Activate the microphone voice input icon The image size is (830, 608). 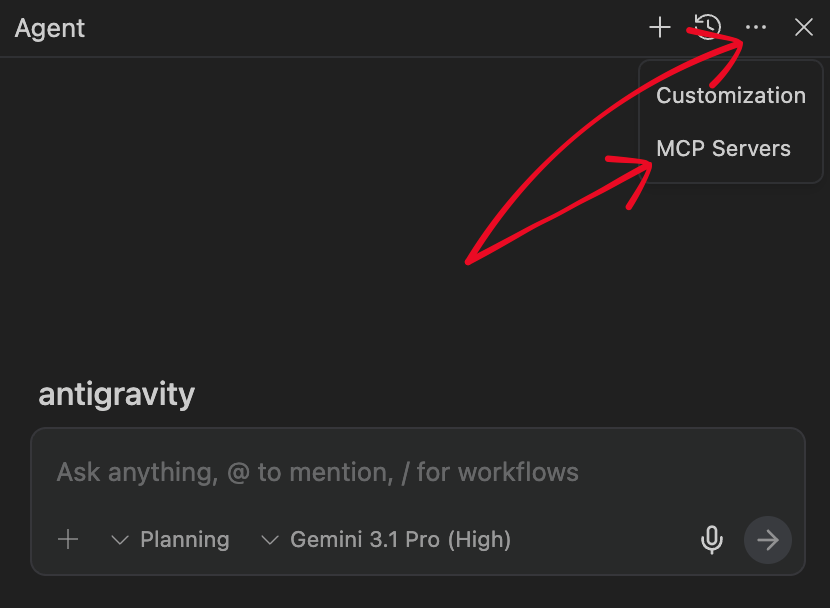[711, 540]
